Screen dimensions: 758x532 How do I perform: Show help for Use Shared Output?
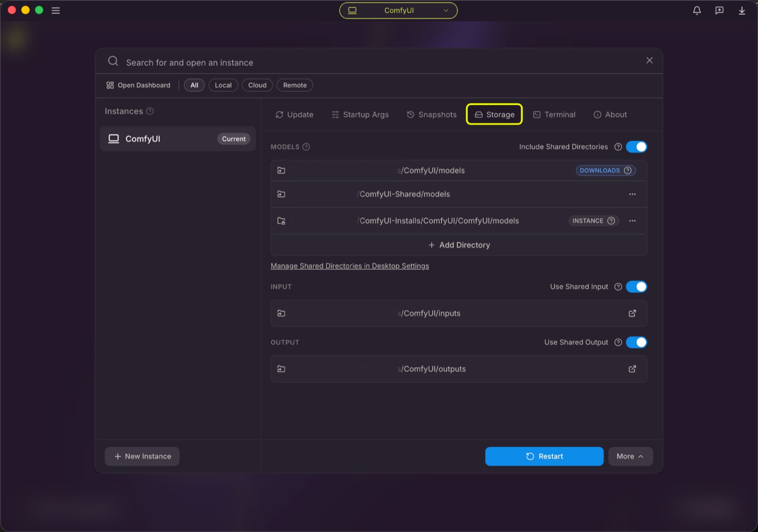[618, 342]
